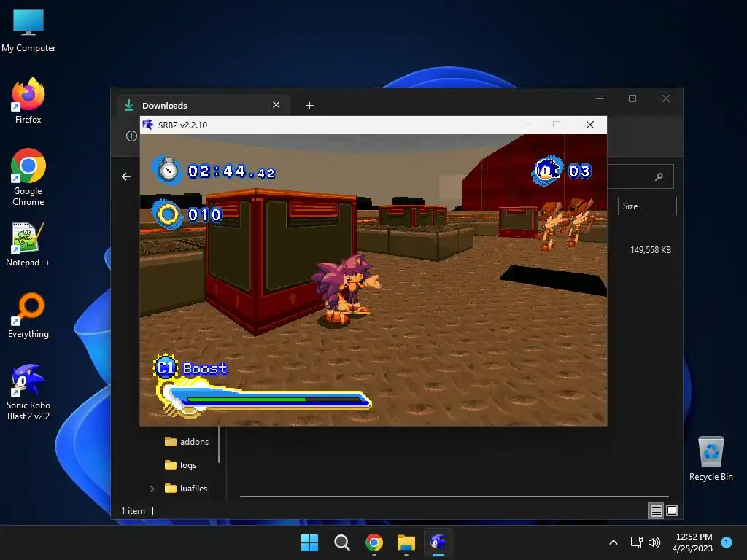The image size is (747, 560).
Task: Click the C1 Boost button icon in HUD
Action: coord(165,367)
